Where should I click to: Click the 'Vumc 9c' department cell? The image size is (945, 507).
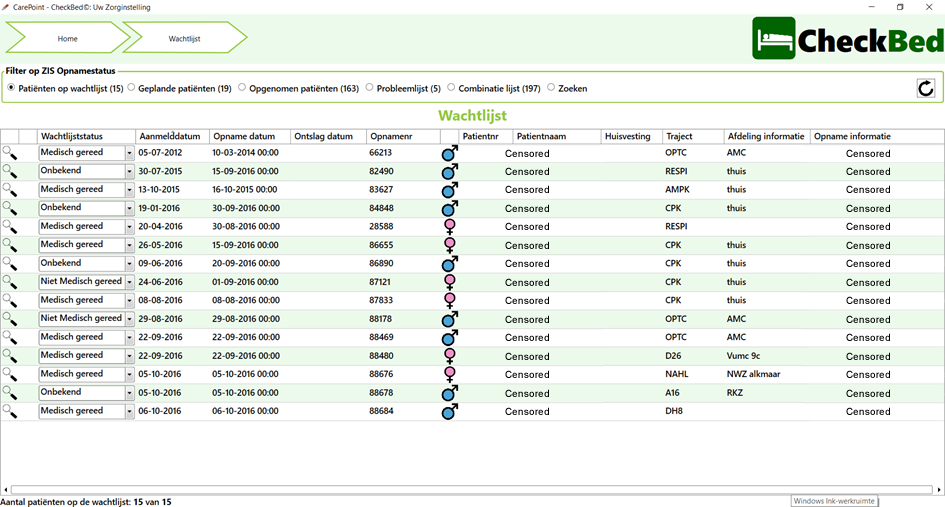pyautogui.click(x=743, y=356)
